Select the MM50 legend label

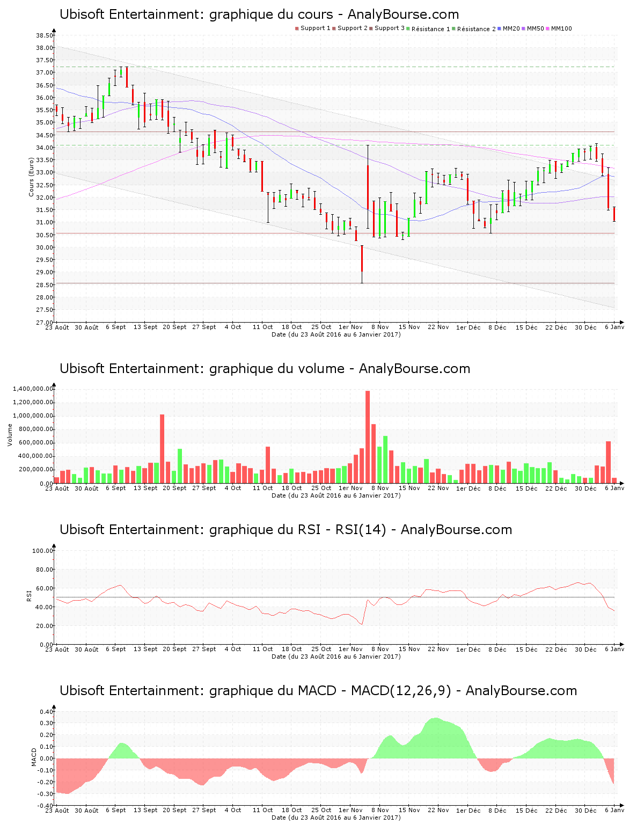point(536,28)
